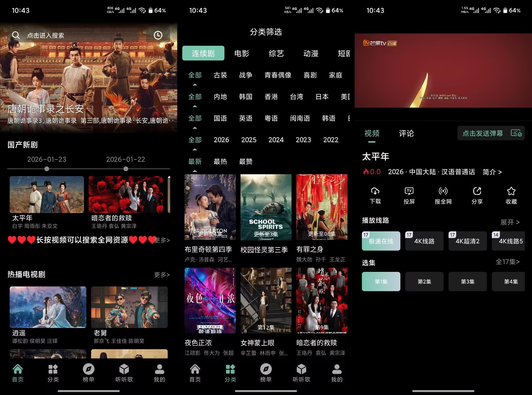Select 最热 sort option
This screenshot has width=532, height=395.
pyautogui.click(x=221, y=161)
